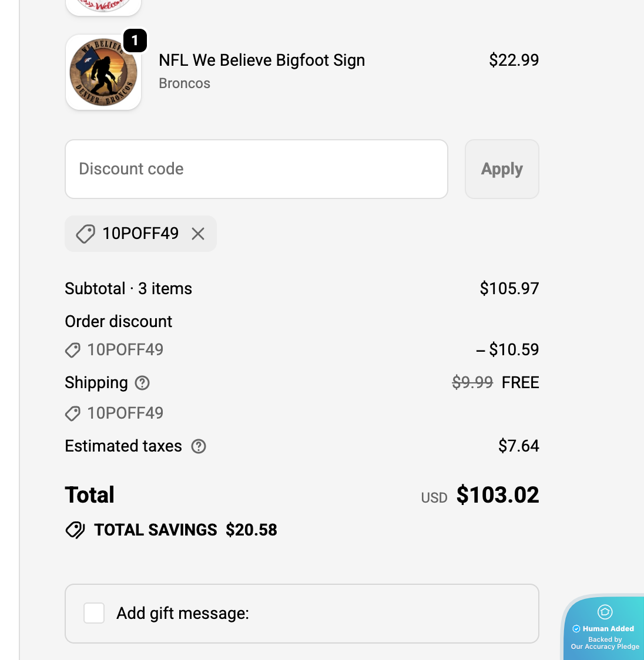
Task: Enable the Add gift message checkbox
Action: tap(94, 613)
